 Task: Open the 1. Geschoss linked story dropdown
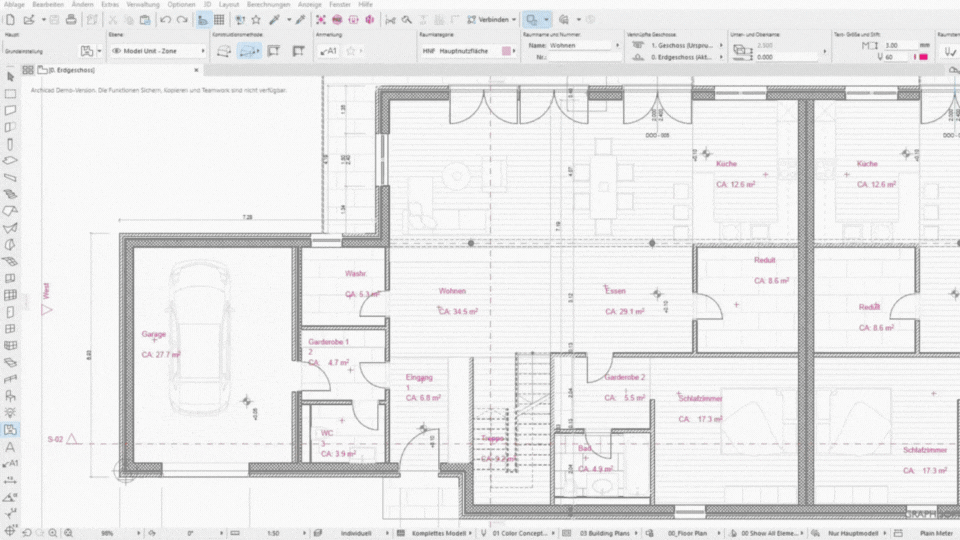pos(686,45)
